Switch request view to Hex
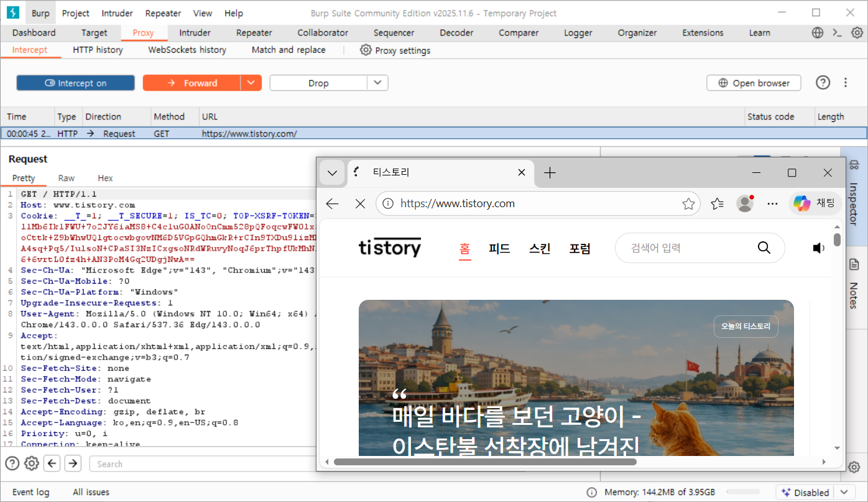The image size is (868, 502). tap(105, 178)
